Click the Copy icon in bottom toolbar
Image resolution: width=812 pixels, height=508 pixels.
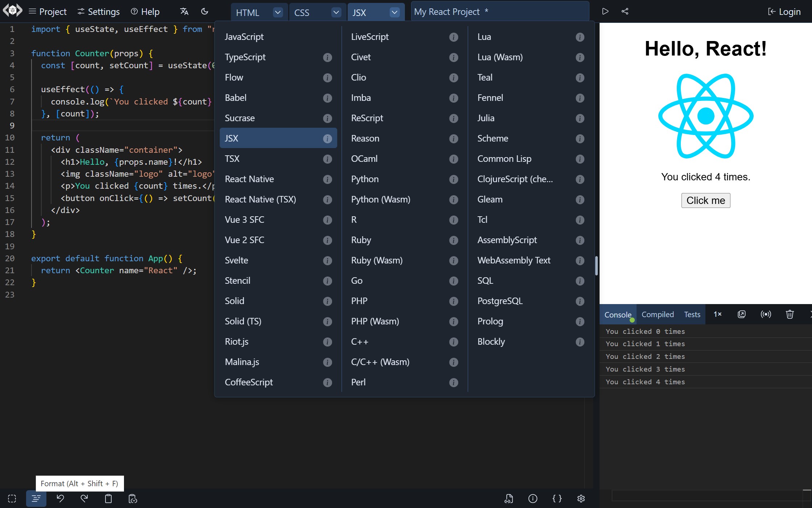tap(108, 498)
